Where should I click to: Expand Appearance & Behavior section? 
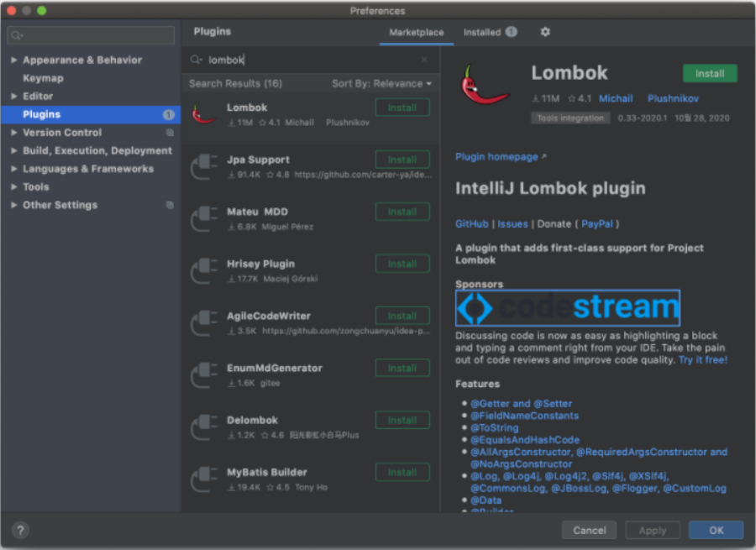pos(14,60)
